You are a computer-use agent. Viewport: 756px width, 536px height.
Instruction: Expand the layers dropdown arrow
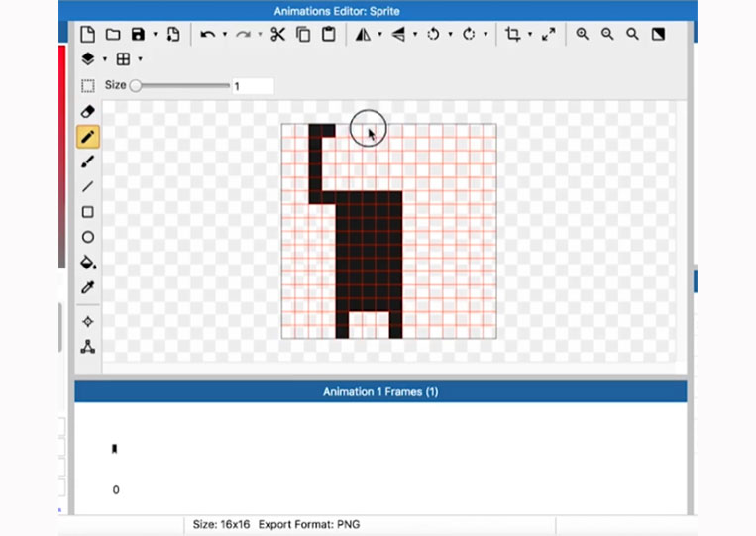[x=105, y=59]
